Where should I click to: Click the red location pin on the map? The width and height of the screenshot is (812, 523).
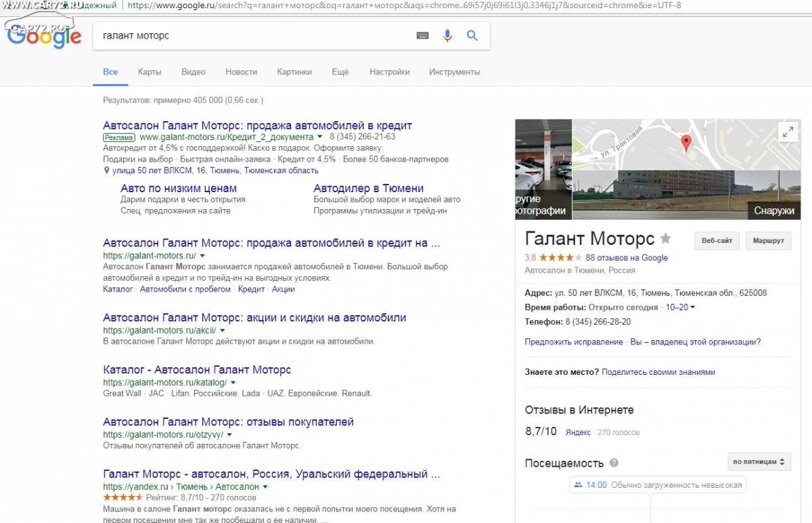point(686,143)
